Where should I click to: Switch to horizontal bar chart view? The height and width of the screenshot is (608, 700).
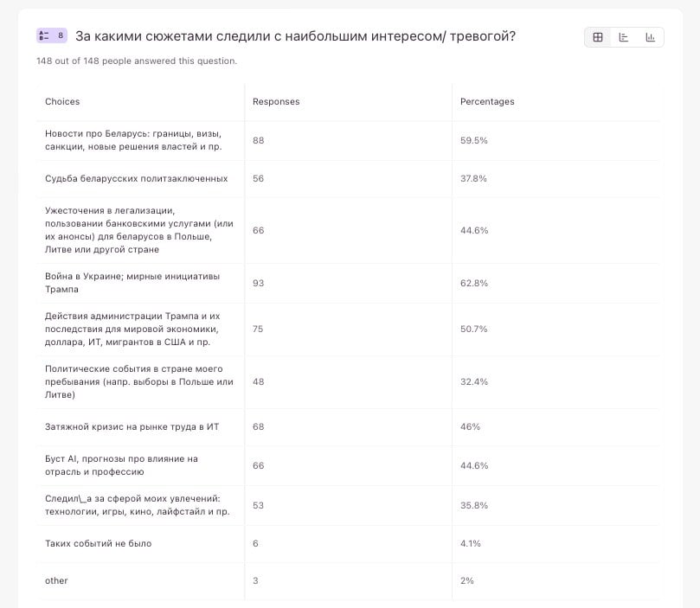pos(624,37)
